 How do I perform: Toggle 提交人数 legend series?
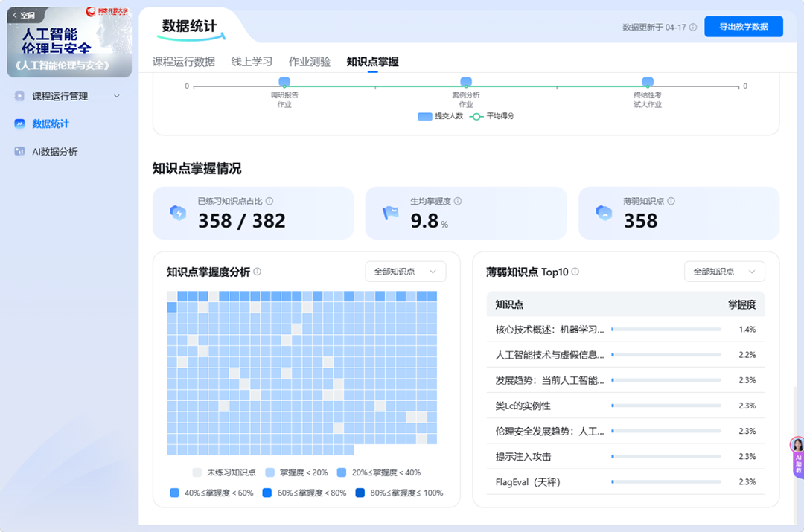click(441, 116)
